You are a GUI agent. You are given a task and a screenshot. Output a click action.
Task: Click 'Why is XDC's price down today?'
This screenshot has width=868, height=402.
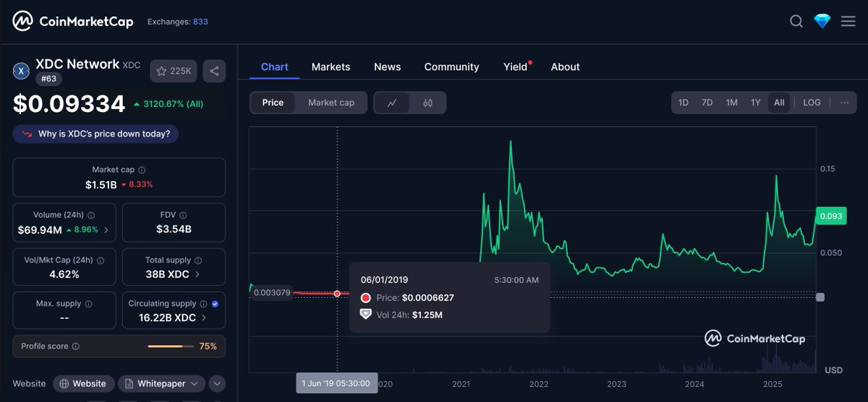coord(95,134)
